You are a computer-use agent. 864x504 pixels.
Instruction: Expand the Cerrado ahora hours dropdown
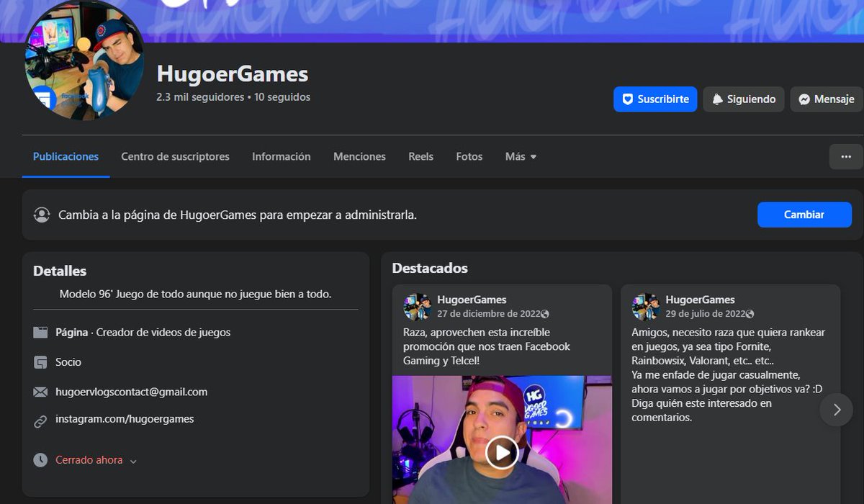point(133,460)
